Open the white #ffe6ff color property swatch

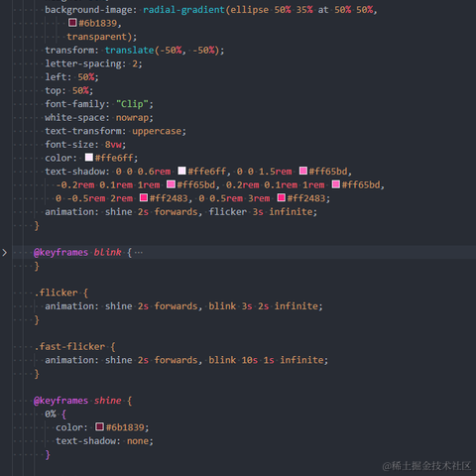pyautogui.click(x=89, y=157)
